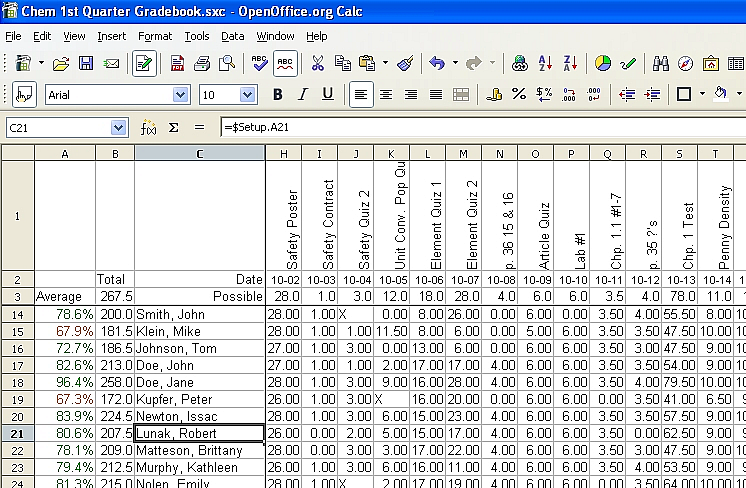Toggle Edit File mode icon

[144, 63]
